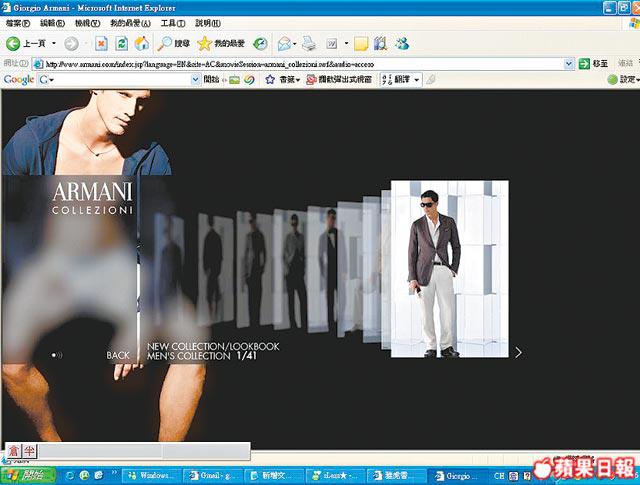Screen dimensions: 640x485
Task: Click the Armani Collezioni logo
Action: [x=92, y=198]
